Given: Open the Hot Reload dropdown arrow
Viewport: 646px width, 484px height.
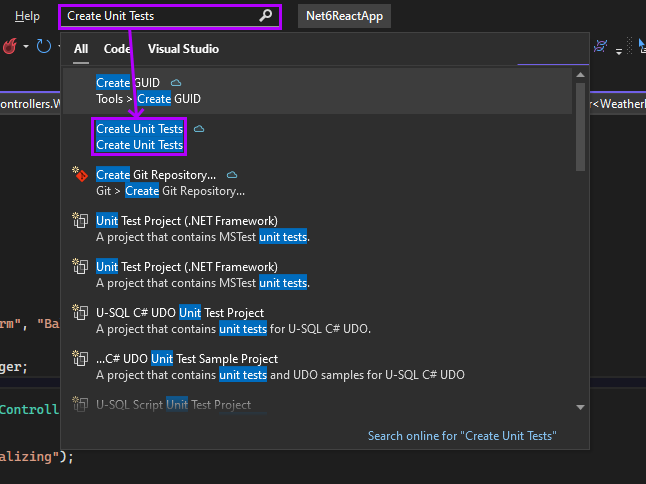Looking at the screenshot, I should [x=26, y=47].
